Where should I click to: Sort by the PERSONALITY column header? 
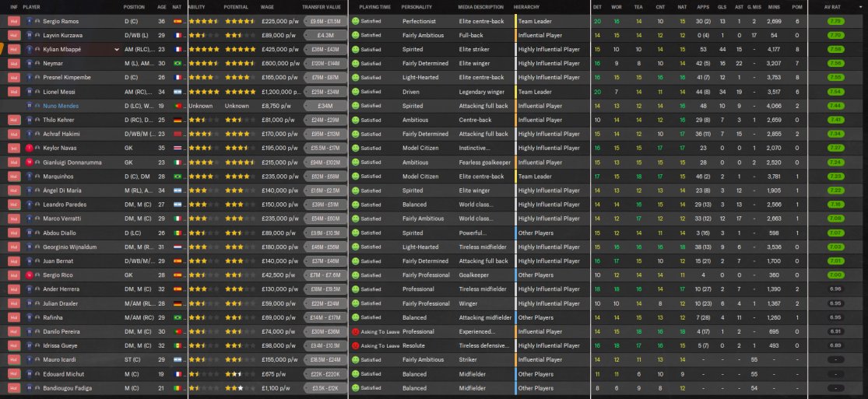(416, 7)
